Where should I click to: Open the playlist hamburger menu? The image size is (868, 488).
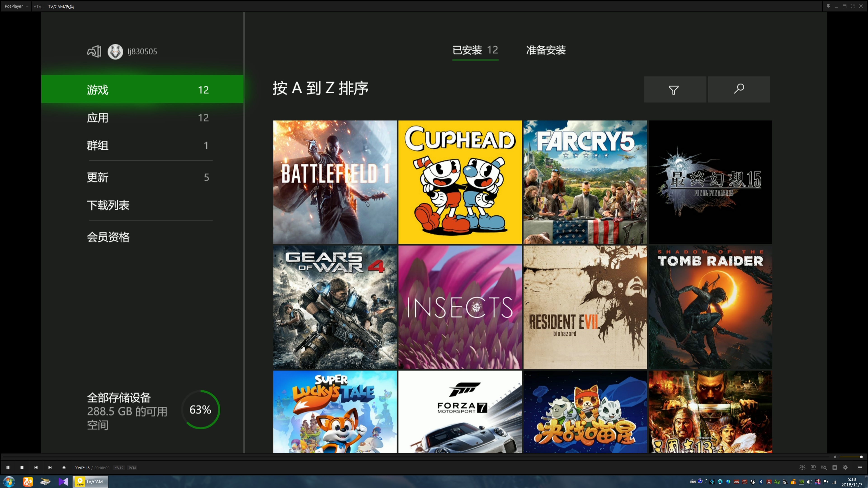(860, 467)
